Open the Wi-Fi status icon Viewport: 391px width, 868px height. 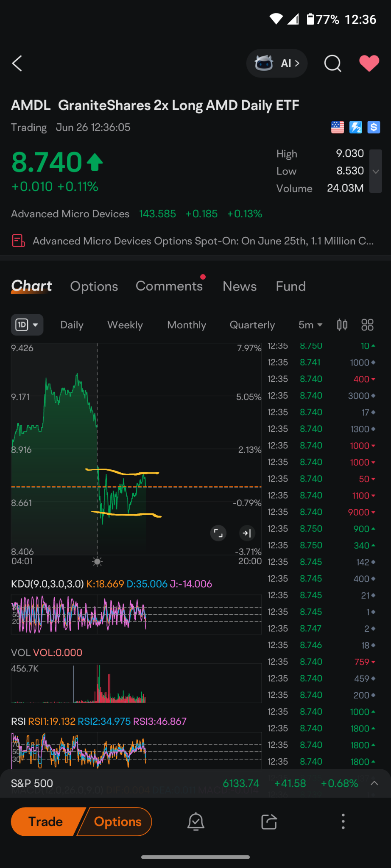276,19
